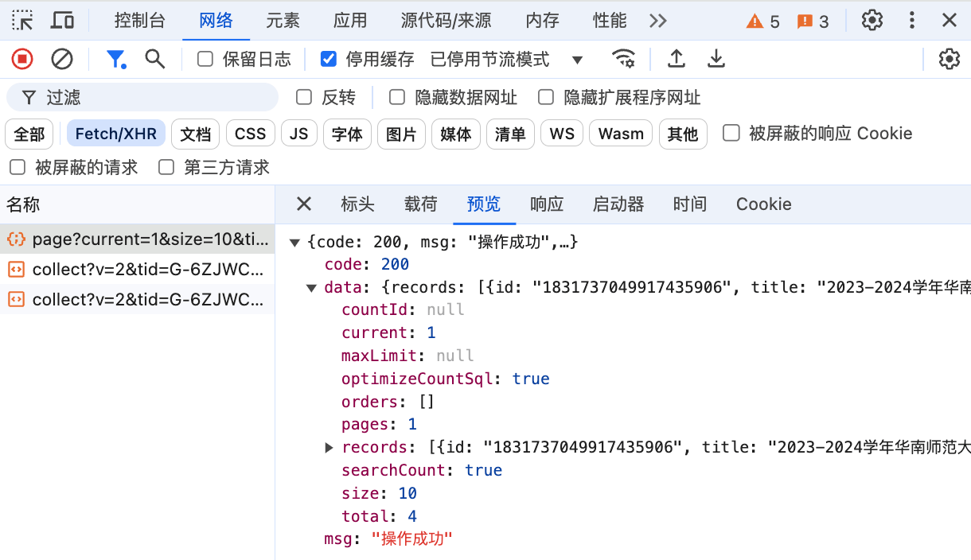Activate the inspect element picker icon
The height and width of the screenshot is (560, 971).
(23, 20)
